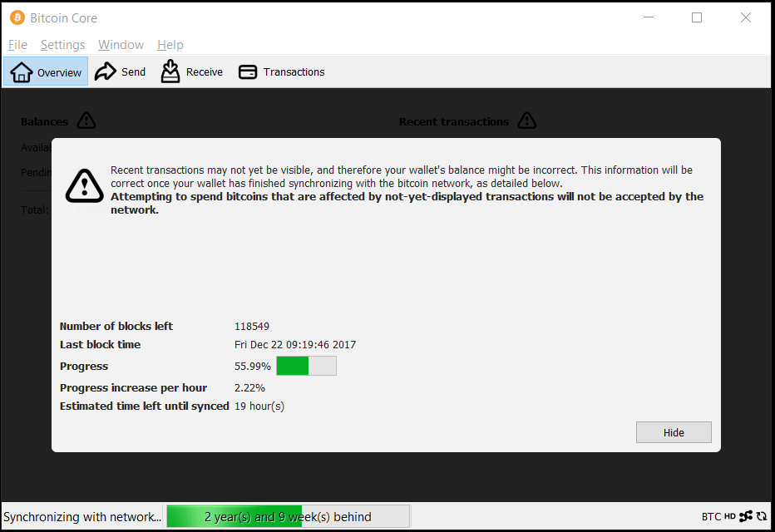Click the 'Synchronizing with network...' status text

point(82,517)
